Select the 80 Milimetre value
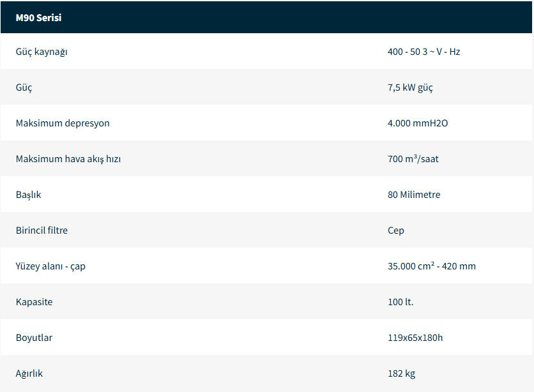The height and width of the screenshot is (392, 534). [x=413, y=195]
